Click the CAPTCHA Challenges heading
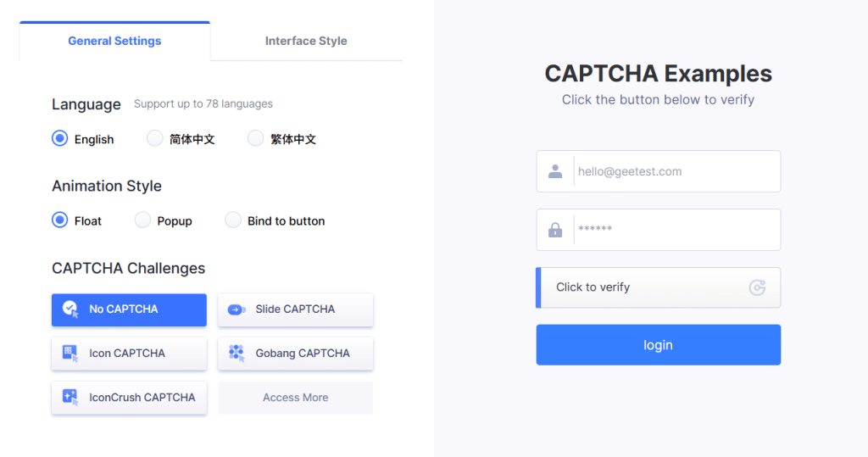The height and width of the screenshot is (457, 868). pos(129,268)
